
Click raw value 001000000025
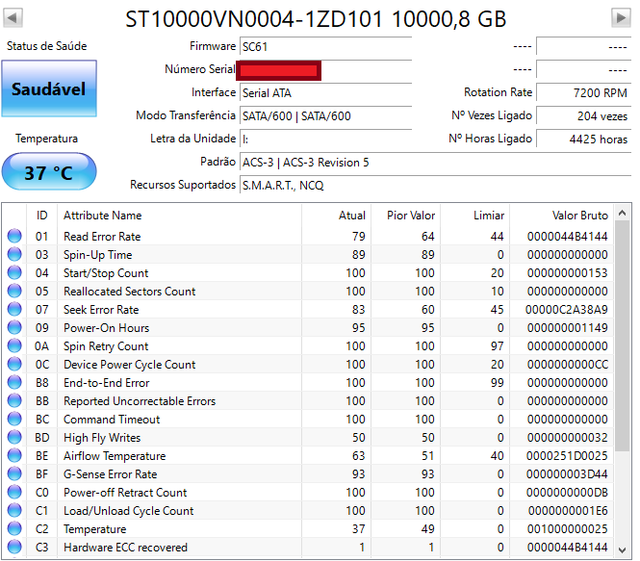567,529
